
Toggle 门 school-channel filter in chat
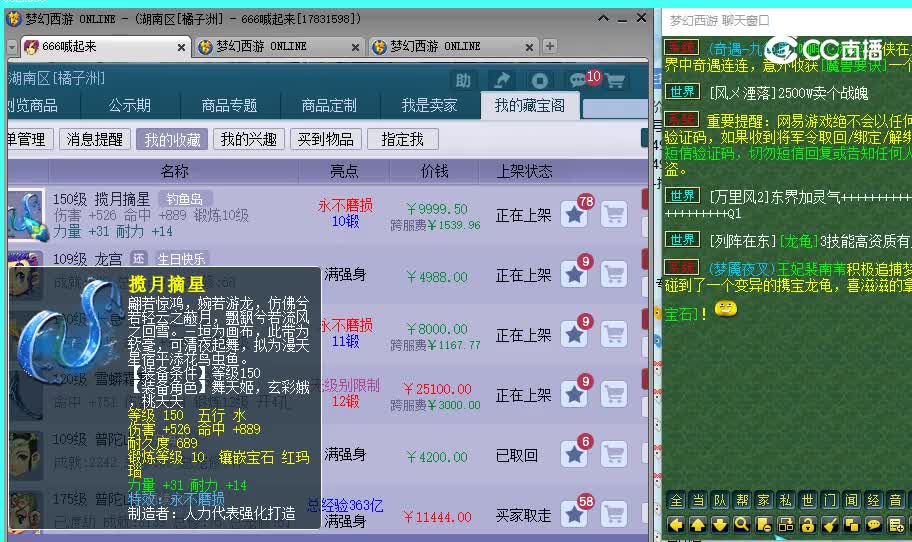click(830, 500)
